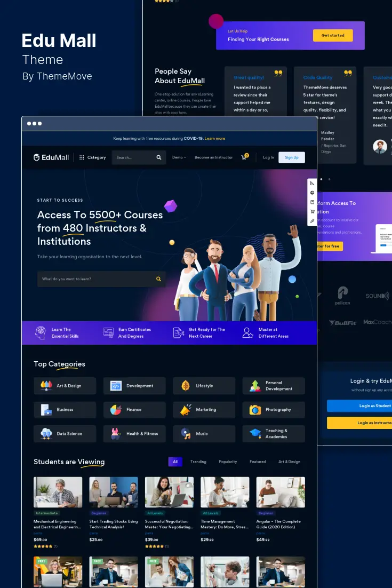
Task: Click the $69.00 course price
Action: coord(41,539)
